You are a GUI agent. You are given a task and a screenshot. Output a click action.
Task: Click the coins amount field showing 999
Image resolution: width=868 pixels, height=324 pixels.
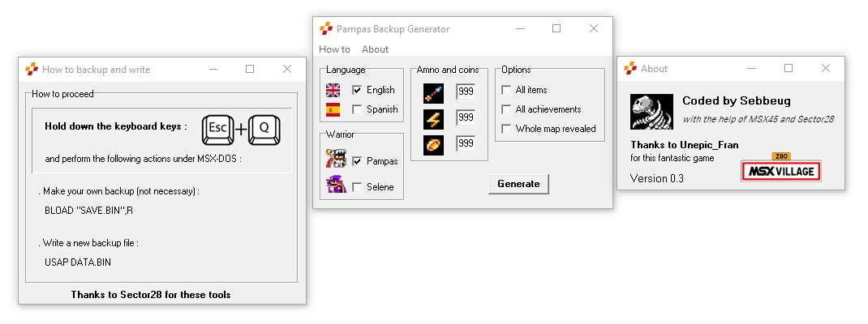[x=466, y=143]
